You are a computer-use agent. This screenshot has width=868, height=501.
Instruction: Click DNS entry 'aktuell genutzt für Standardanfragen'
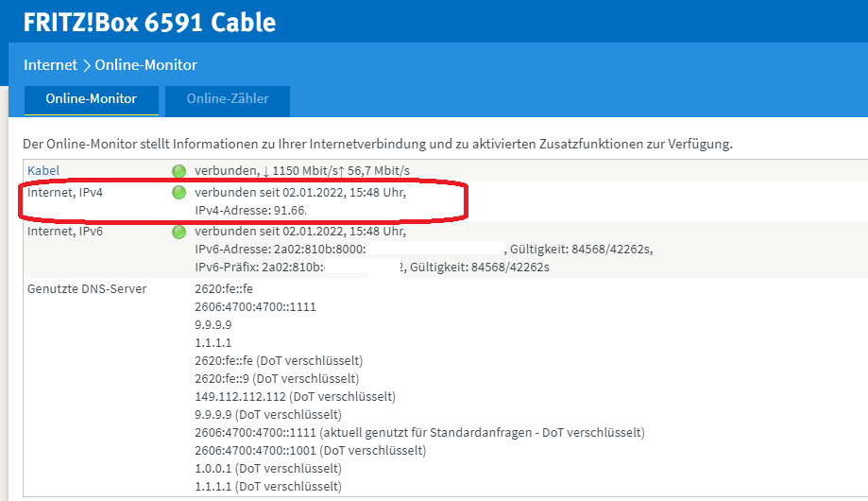tap(419, 432)
